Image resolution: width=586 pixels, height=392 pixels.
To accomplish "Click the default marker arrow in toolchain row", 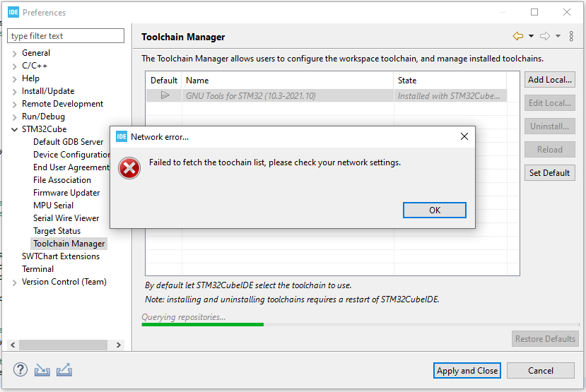I will click(165, 95).
